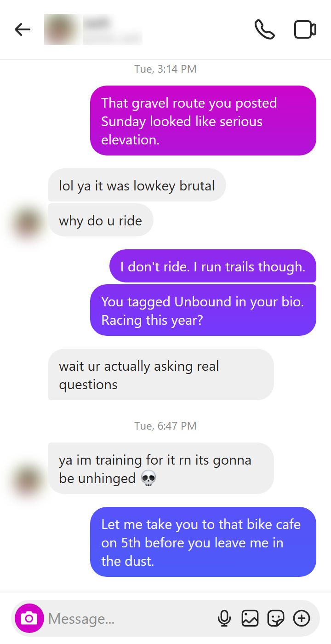
Task: Start a voice call with phone icon
Action: pyautogui.click(x=264, y=30)
